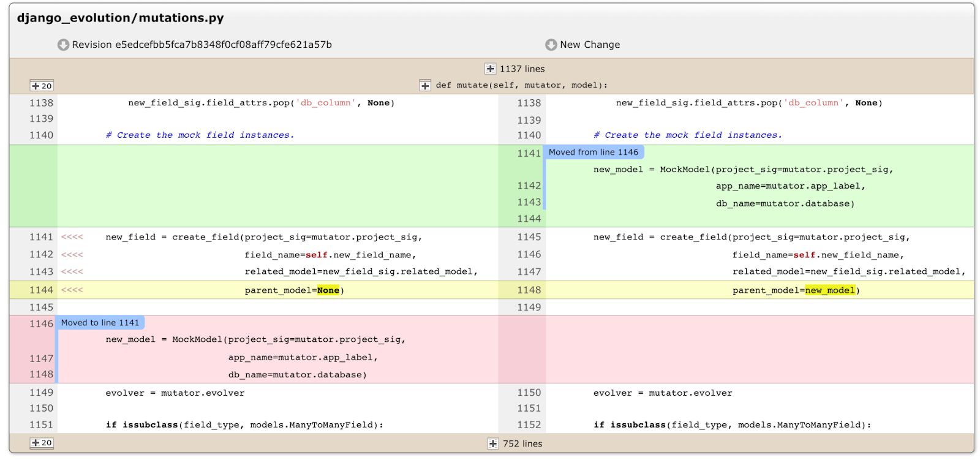Select new-side line number 1148
The image size is (980, 460).
[529, 290]
